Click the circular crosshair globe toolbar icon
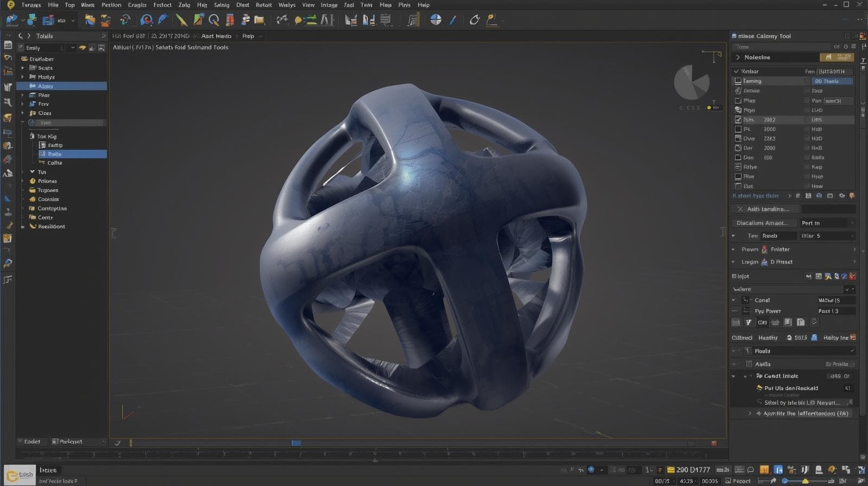 point(436,20)
